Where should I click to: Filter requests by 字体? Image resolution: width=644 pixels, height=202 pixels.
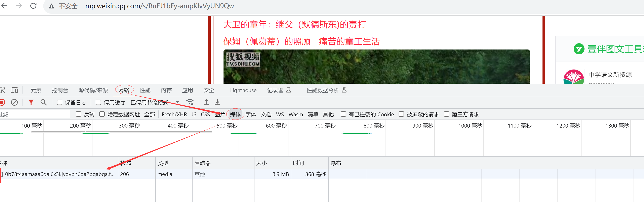tap(251, 114)
